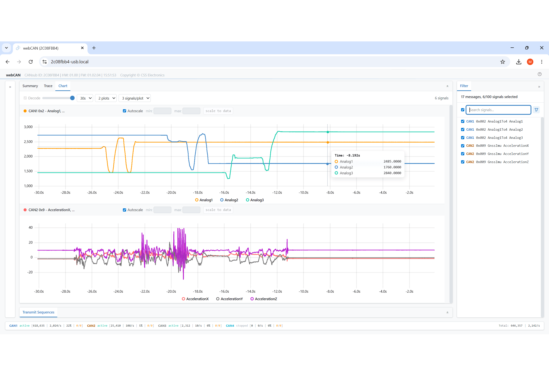Viewport: 549px width, 392px height.
Task: Uncheck the Analog3 signal checkbox
Action: pyautogui.click(x=463, y=138)
